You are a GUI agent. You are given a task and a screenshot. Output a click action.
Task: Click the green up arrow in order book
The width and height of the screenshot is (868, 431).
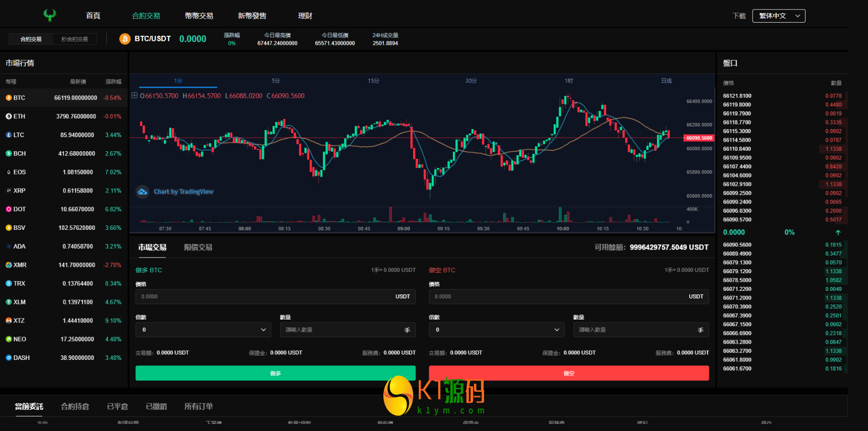(x=838, y=232)
